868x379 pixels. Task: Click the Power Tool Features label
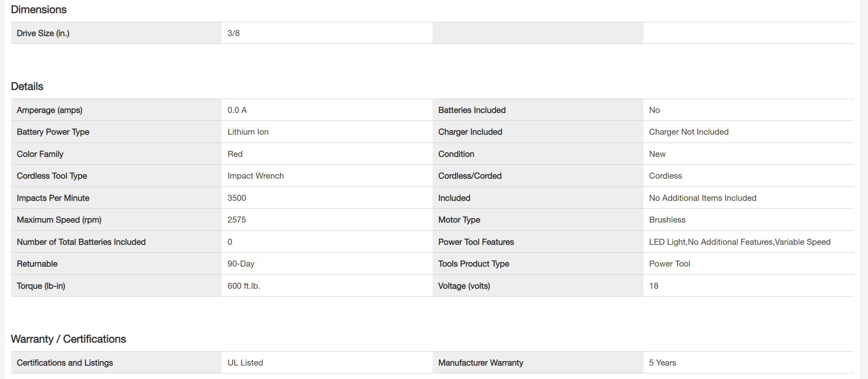click(476, 242)
